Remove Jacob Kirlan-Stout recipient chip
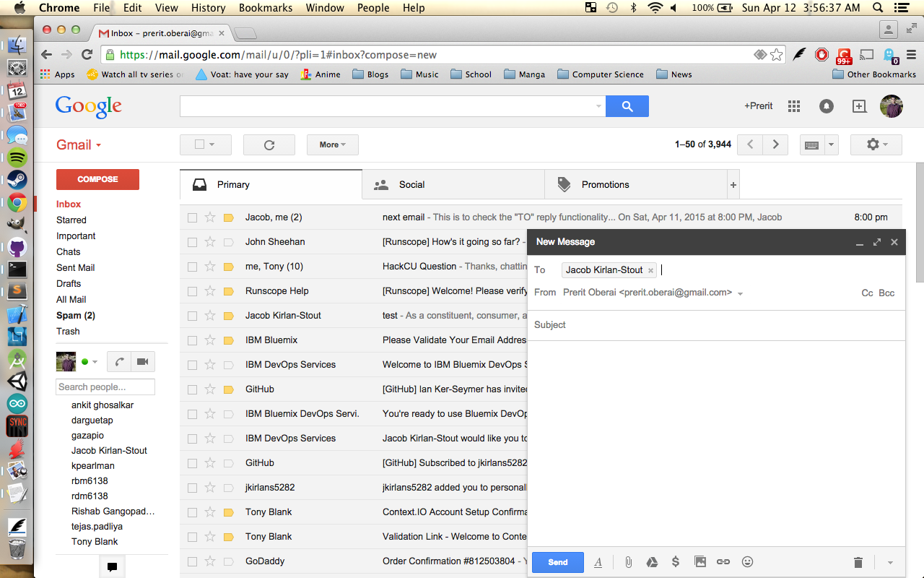 [650, 270]
